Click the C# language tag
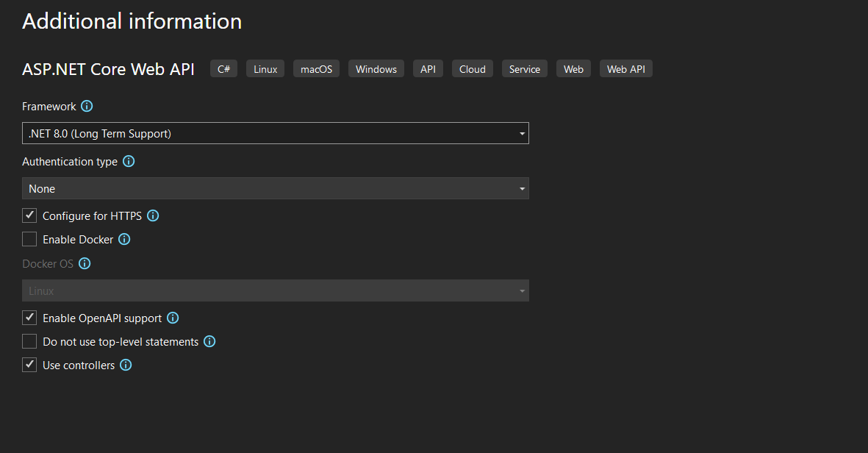The image size is (868, 453). pyautogui.click(x=223, y=69)
